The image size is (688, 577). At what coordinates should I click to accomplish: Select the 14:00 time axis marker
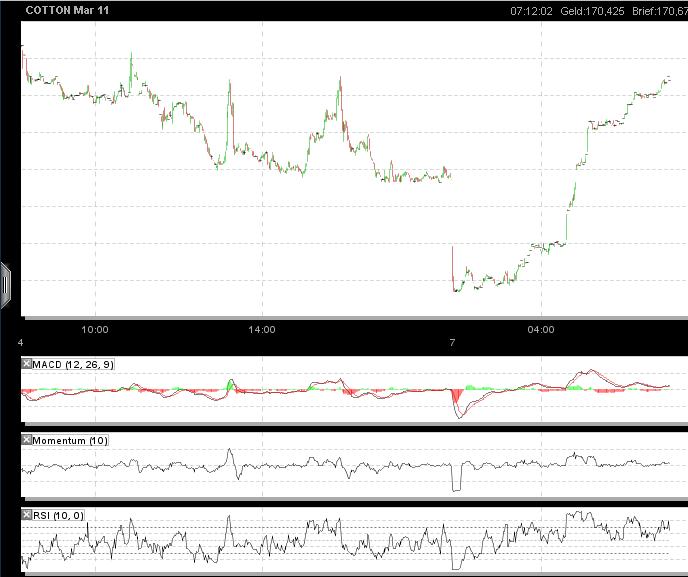(262, 329)
